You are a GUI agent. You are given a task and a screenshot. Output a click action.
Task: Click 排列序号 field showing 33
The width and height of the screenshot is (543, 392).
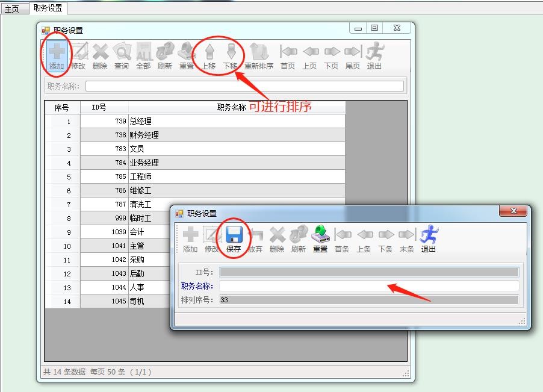tap(369, 300)
